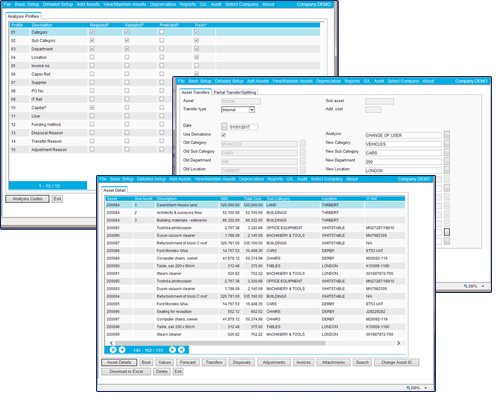Open Select Company menu in Asset Detail window
The width and height of the screenshot is (500, 400).
pyautogui.click(x=327, y=179)
